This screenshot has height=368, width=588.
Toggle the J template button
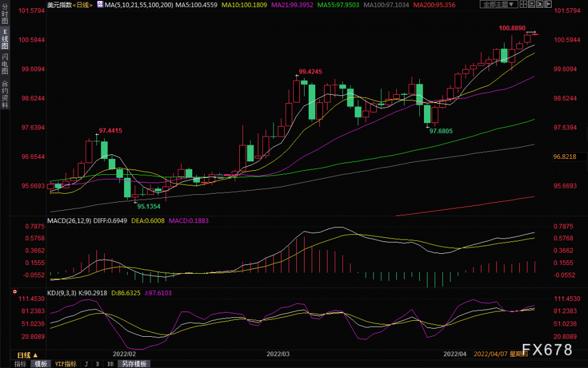86,364
